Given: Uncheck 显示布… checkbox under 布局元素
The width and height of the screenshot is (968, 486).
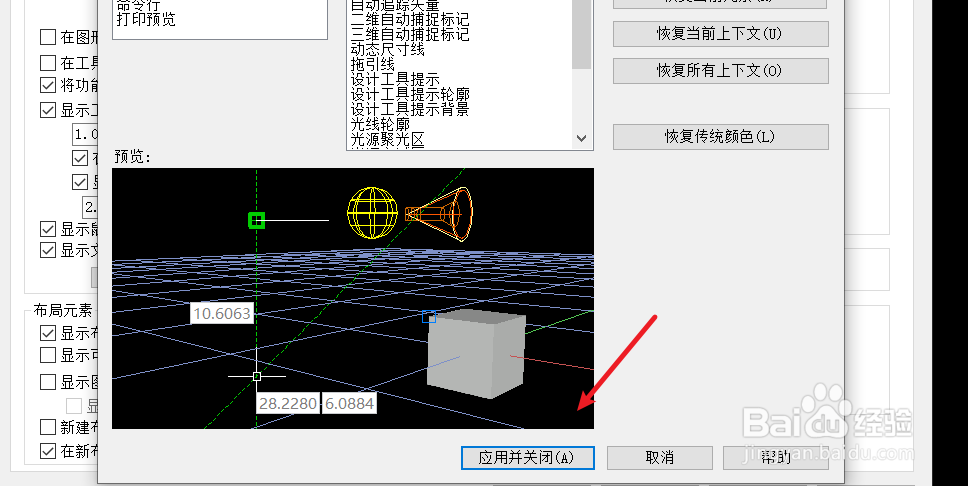Looking at the screenshot, I should point(48,333).
